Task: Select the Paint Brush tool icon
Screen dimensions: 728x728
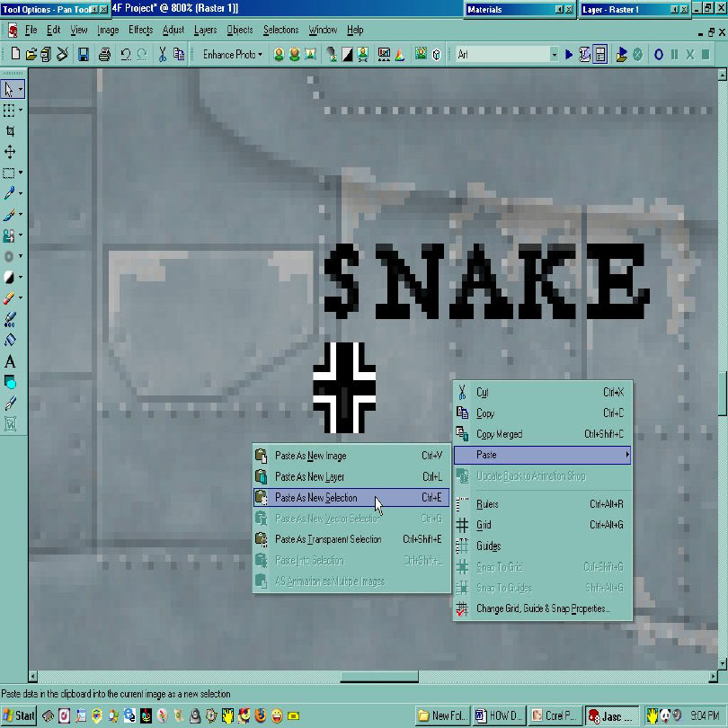Action: [x=8, y=215]
